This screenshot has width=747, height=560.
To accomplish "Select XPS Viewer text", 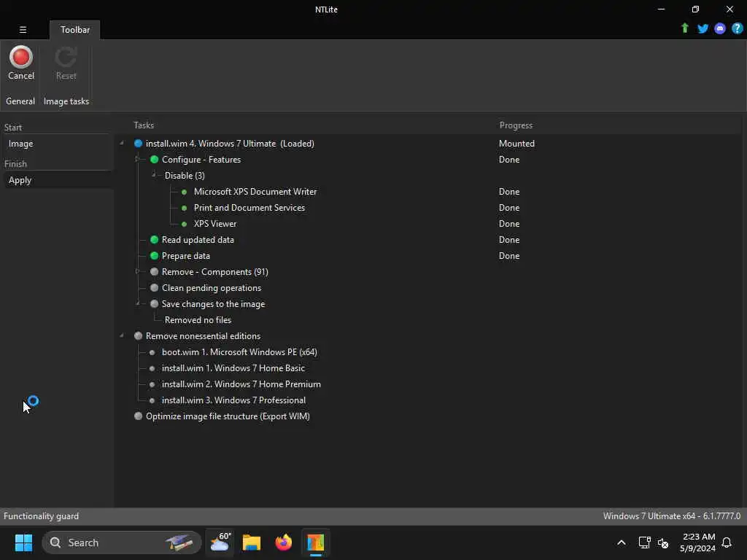I will (215, 224).
